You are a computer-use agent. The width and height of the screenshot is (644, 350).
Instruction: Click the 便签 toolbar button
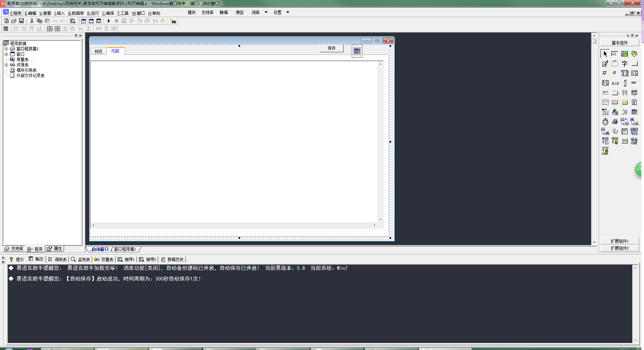pyautogui.click(x=240, y=12)
